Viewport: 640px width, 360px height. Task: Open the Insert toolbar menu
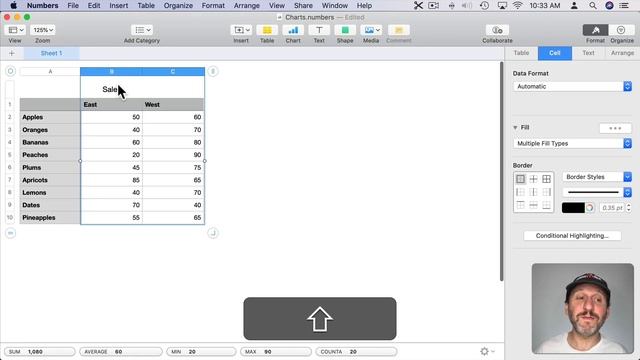[x=241, y=30]
